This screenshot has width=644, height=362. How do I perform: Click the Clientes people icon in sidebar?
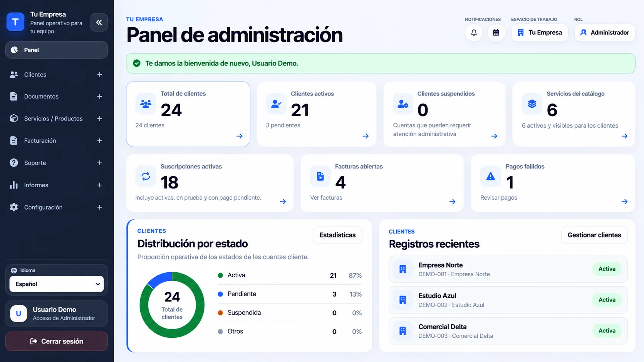click(14, 75)
